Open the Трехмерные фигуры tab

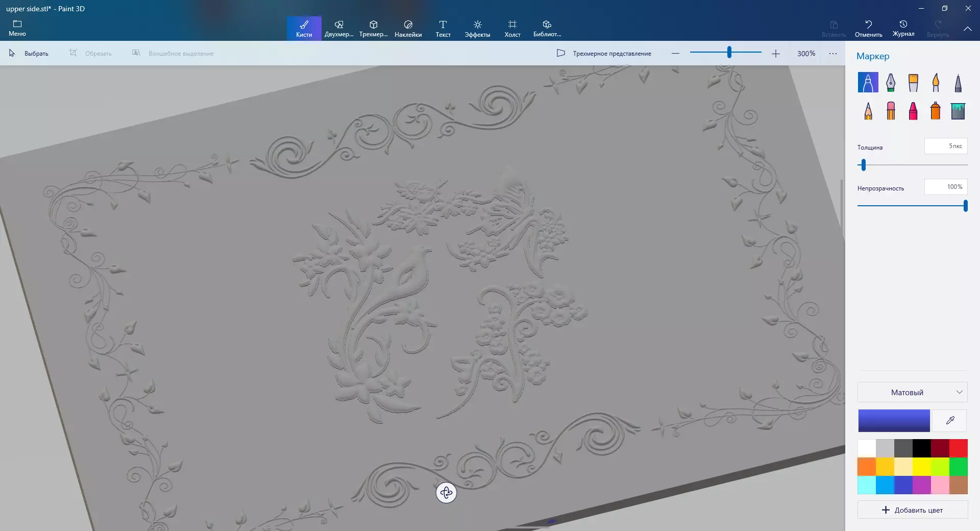(374, 28)
